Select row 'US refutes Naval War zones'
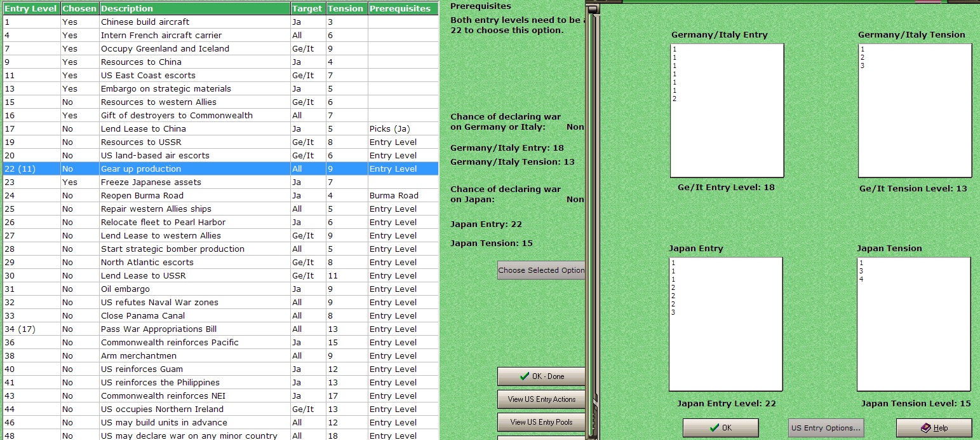Image resolution: width=980 pixels, height=440 pixels. tap(220, 302)
